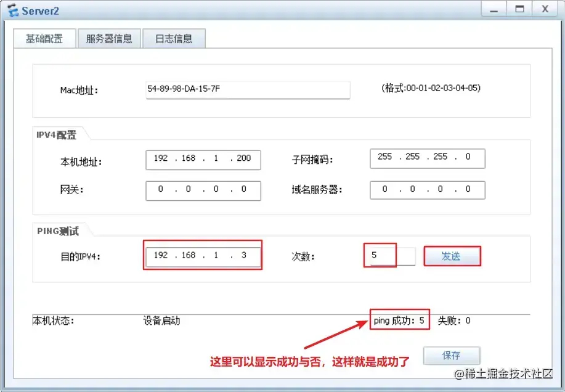Screen dimensions: 565x392
Task: Click the format hint '(格式:00-01-02-03-04-05)'
Action: tap(431, 88)
